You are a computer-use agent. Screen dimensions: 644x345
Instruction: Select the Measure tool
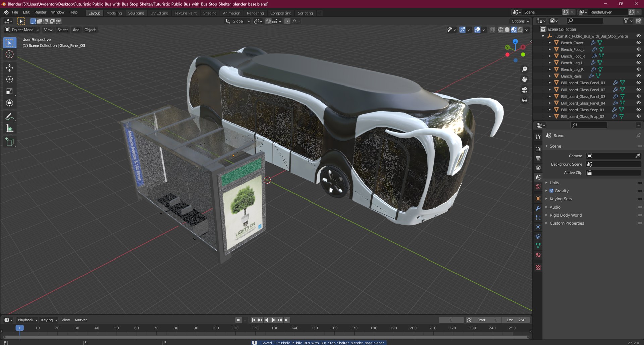tap(9, 128)
